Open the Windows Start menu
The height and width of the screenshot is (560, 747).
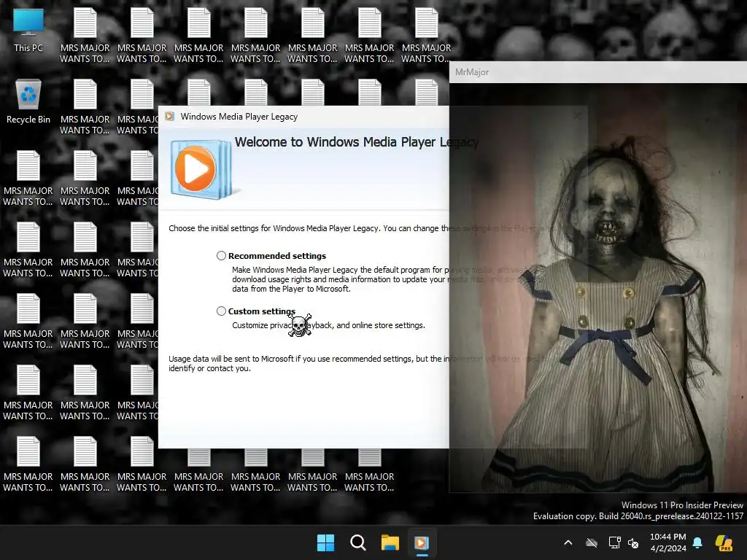tap(326, 542)
